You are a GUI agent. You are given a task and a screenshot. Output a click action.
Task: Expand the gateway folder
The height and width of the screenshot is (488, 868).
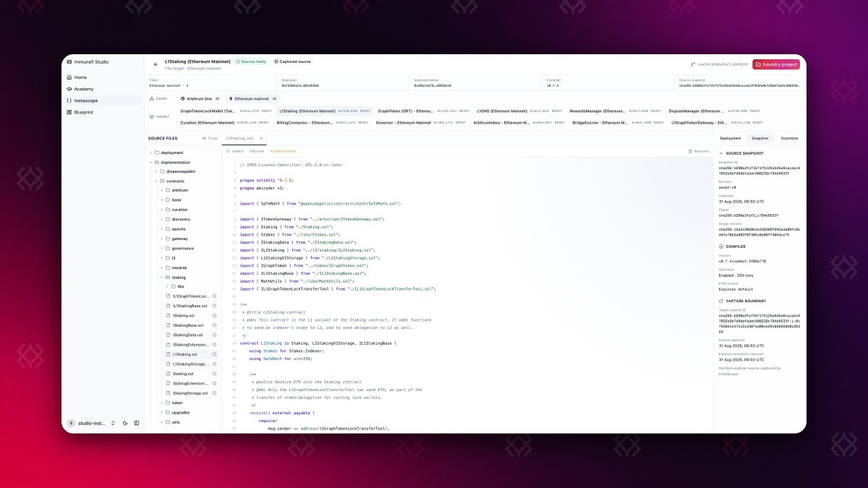[x=179, y=238]
